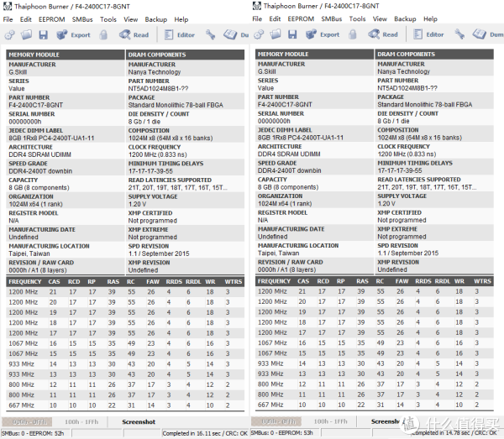The height and width of the screenshot is (439, 504).
Task: Click the wrench tools icon in left toolbar
Action: [x=210, y=34]
